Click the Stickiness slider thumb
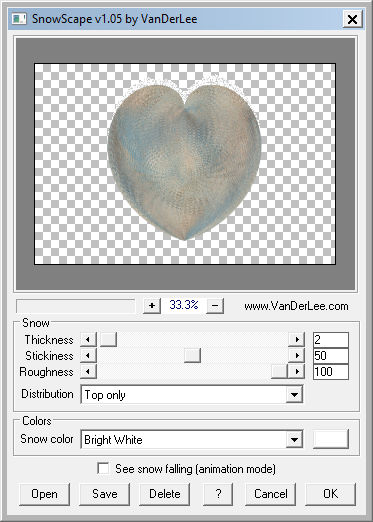 point(192,356)
